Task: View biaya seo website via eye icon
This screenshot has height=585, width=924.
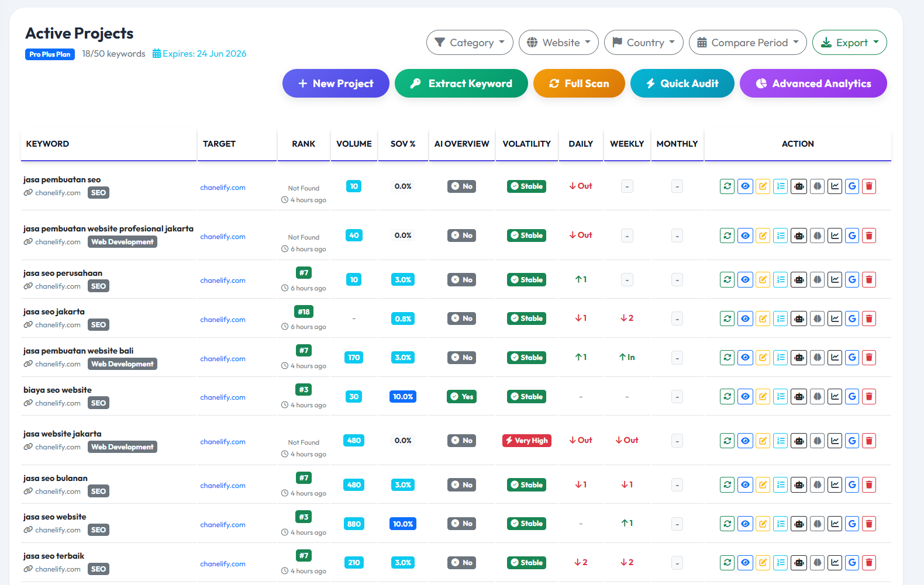Action: [745, 397]
